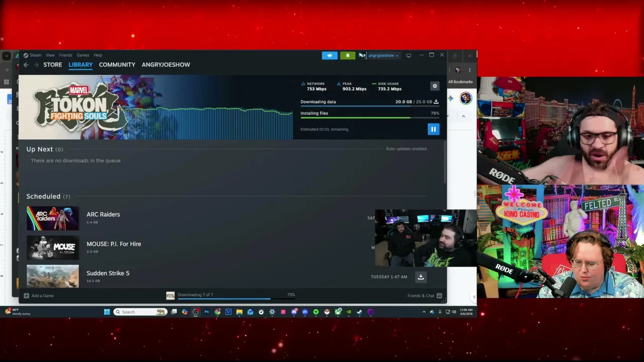The height and width of the screenshot is (362, 644).
Task: Select the Sudden Strike 5 thumbnail
Action: click(x=53, y=276)
